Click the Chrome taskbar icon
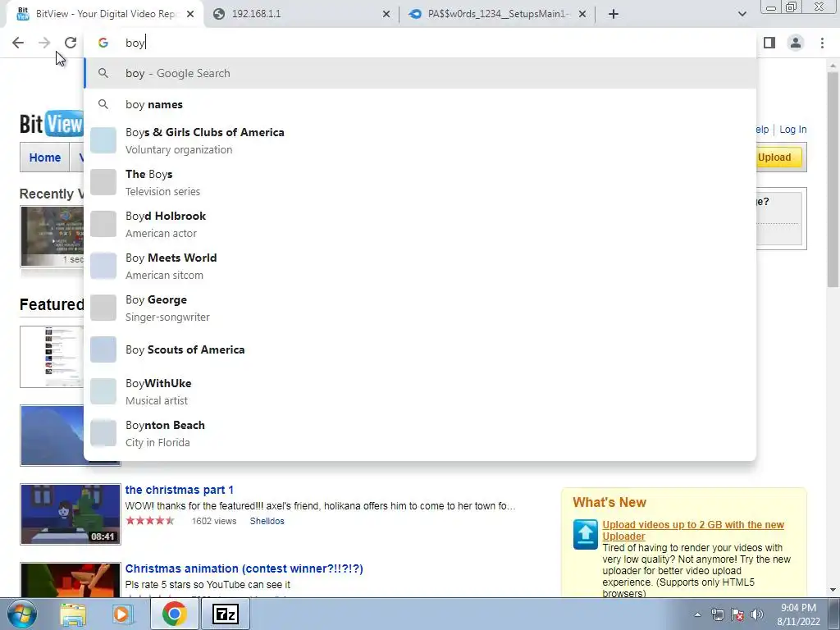This screenshot has height=630, width=840. pyautogui.click(x=174, y=614)
